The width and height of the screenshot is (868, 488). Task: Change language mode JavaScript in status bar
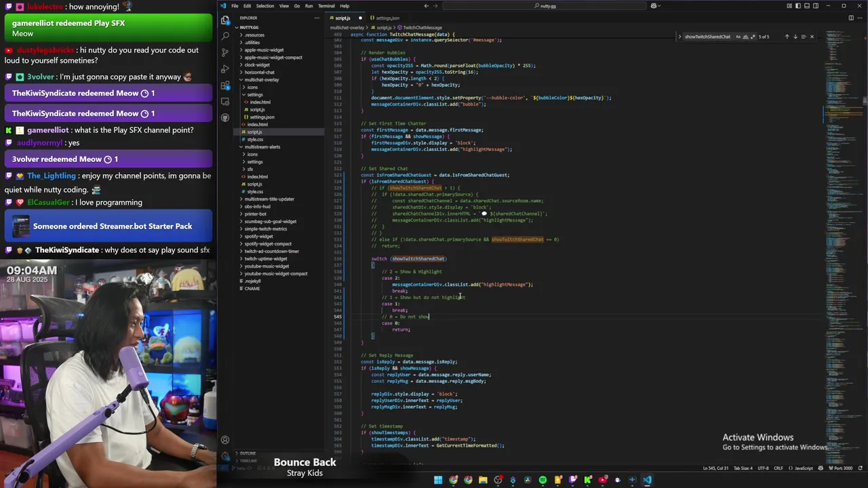pos(804,468)
